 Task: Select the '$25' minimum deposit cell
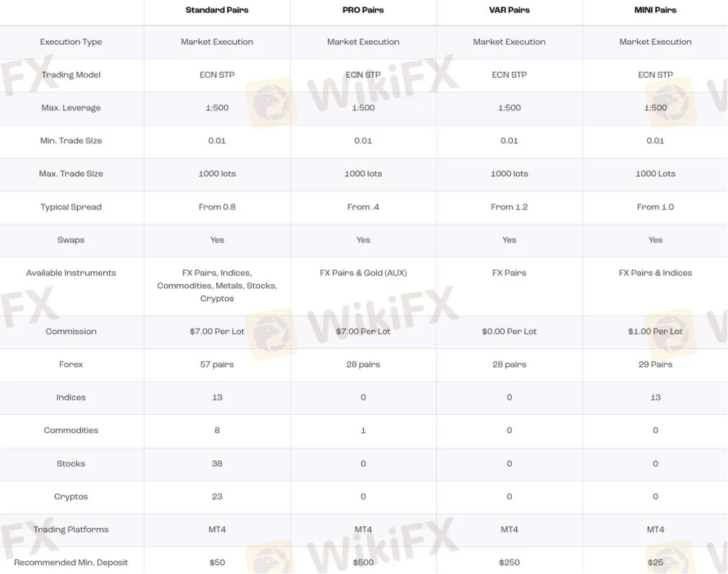[x=655, y=563]
